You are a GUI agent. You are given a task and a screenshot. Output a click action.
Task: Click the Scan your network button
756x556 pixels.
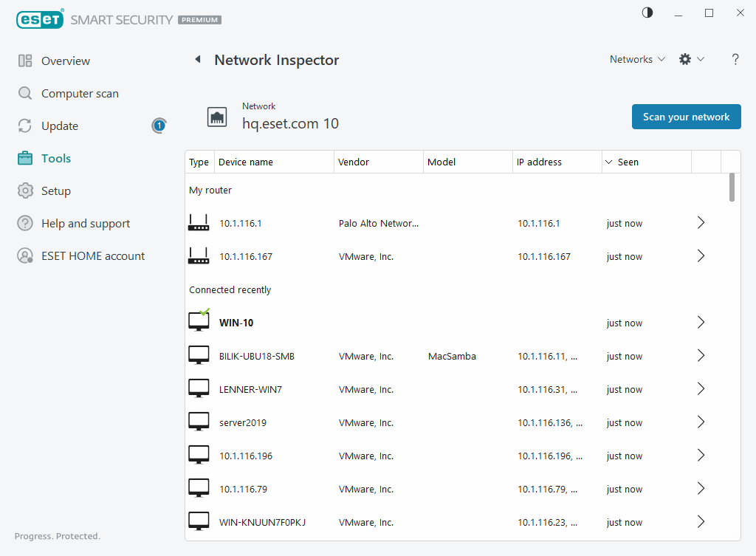click(x=686, y=116)
